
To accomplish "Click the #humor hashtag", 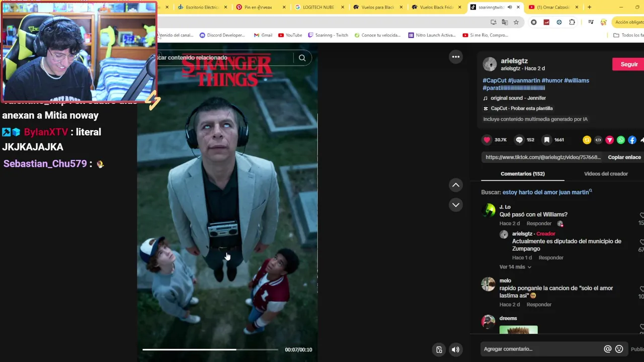I will tap(552, 80).
